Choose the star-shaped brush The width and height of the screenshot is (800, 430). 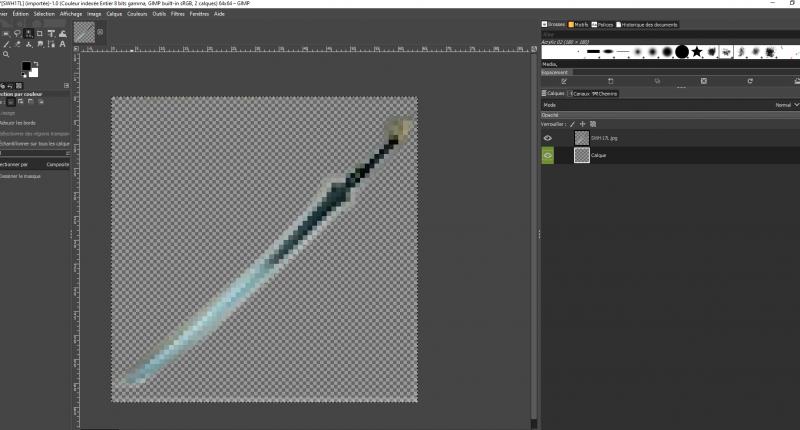(697, 52)
